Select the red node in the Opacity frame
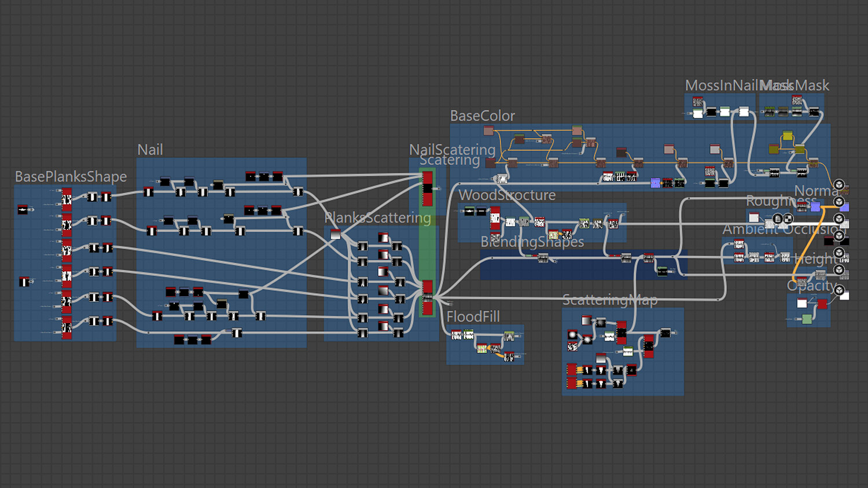 (822, 304)
